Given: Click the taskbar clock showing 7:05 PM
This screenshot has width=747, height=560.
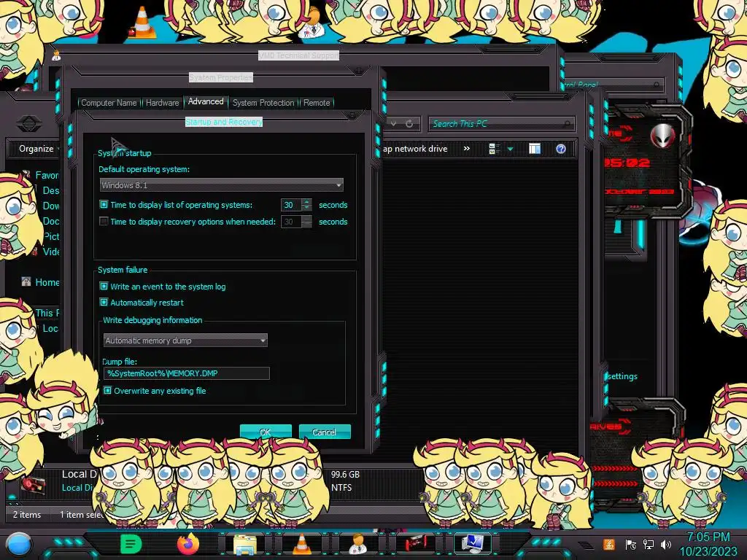Looking at the screenshot, I should point(708,544).
